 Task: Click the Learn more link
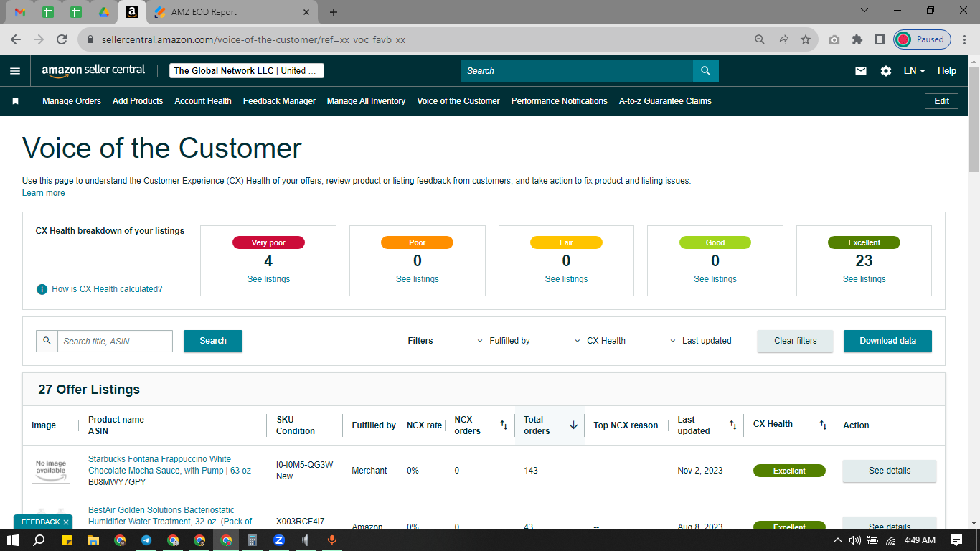(44, 193)
